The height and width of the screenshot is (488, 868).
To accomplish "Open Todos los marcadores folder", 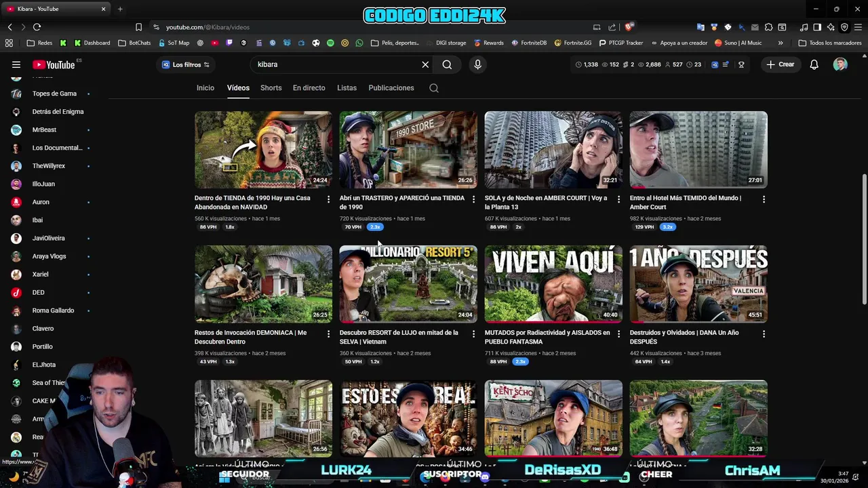I will tap(830, 43).
